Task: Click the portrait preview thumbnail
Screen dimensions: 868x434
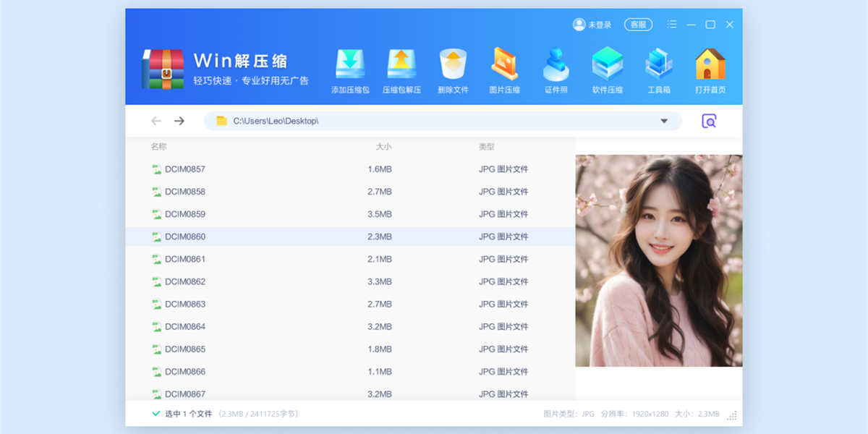Action: pyautogui.click(x=658, y=260)
